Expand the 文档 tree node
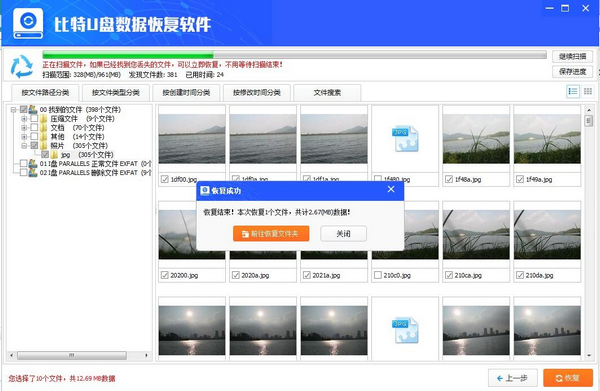The width and height of the screenshot is (600, 391). coord(24,128)
